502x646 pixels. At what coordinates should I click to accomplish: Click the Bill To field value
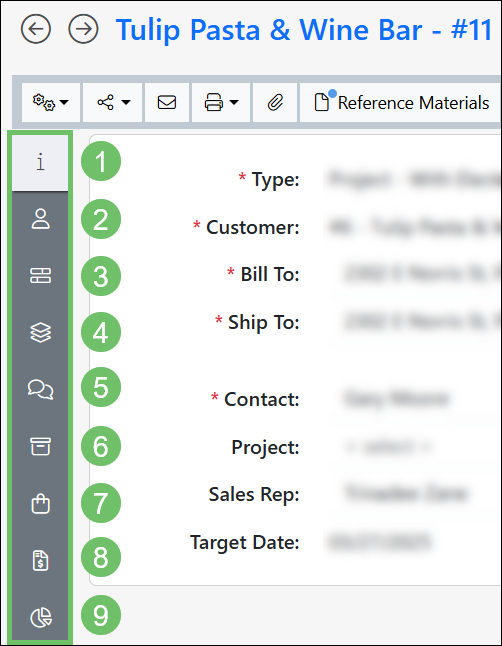422,274
